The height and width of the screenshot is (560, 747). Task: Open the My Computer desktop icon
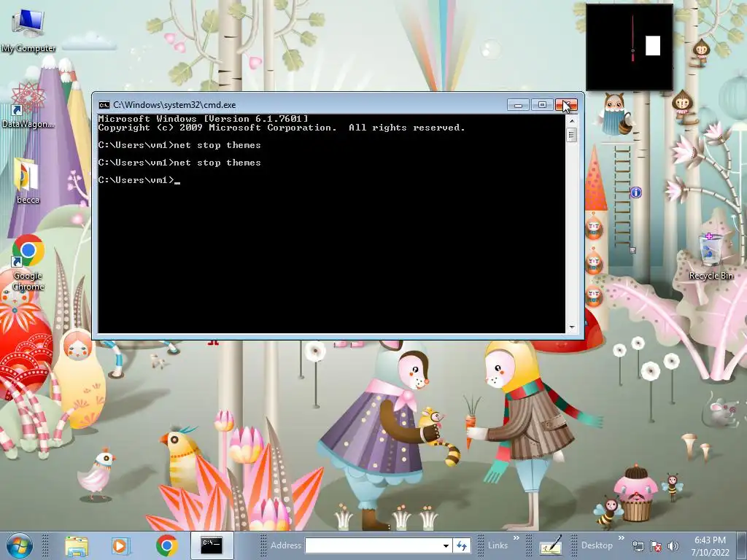tap(28, 31)
